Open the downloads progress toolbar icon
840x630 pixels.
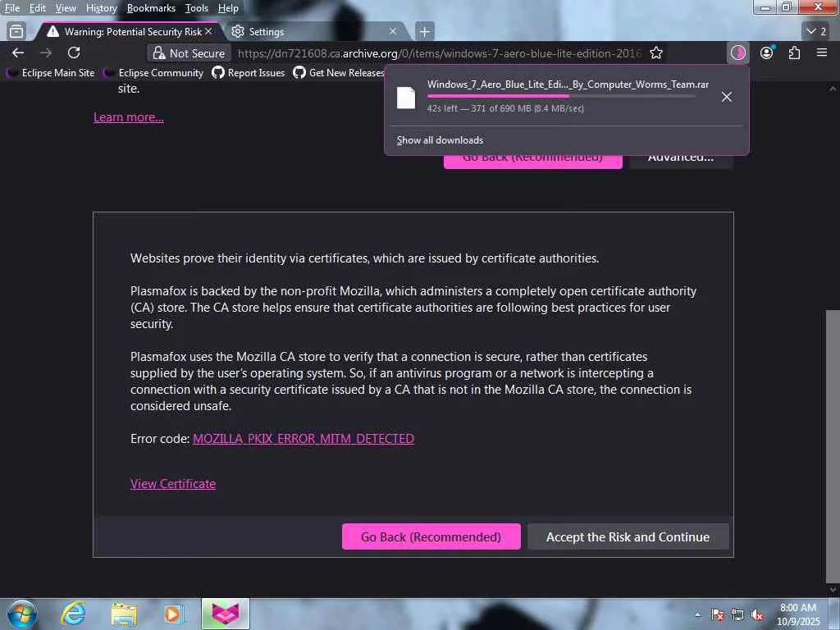(x=737, y=53)
